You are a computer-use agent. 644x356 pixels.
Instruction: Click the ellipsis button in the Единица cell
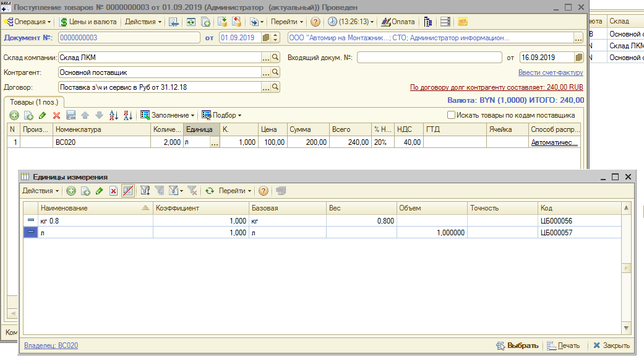pos(215,142)
